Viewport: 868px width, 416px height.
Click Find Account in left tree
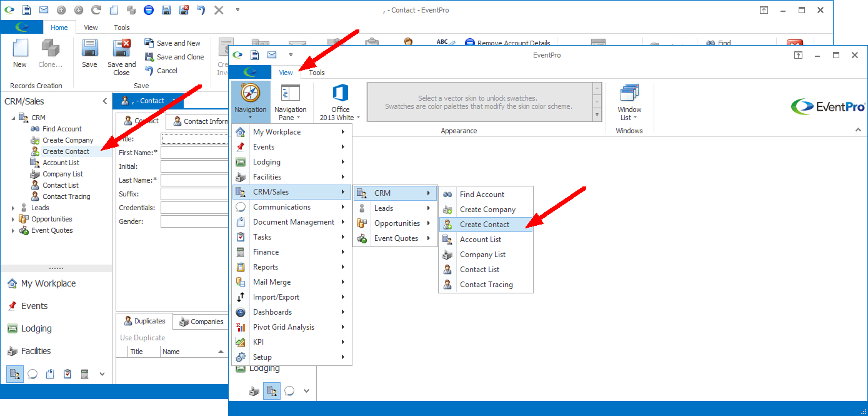click(x=62, y=129)
